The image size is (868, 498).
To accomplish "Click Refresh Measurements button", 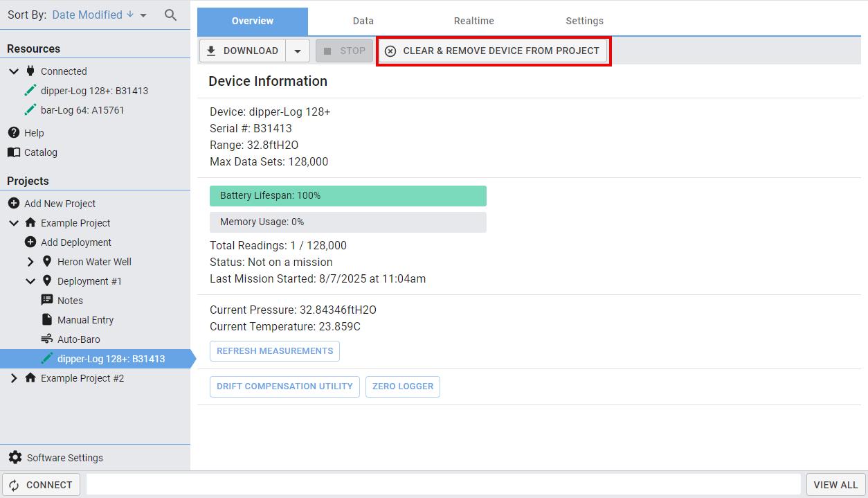I will (275, 351).
